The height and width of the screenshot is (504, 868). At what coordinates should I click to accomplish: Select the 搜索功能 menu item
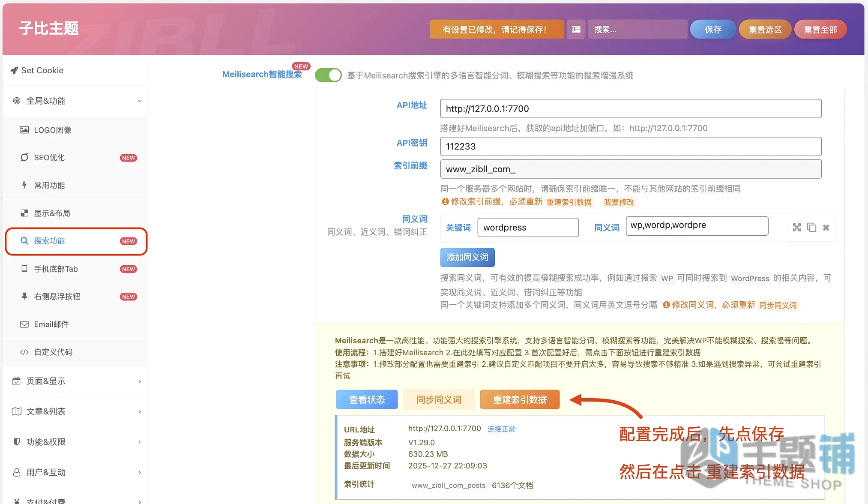[x=75, y=241]
